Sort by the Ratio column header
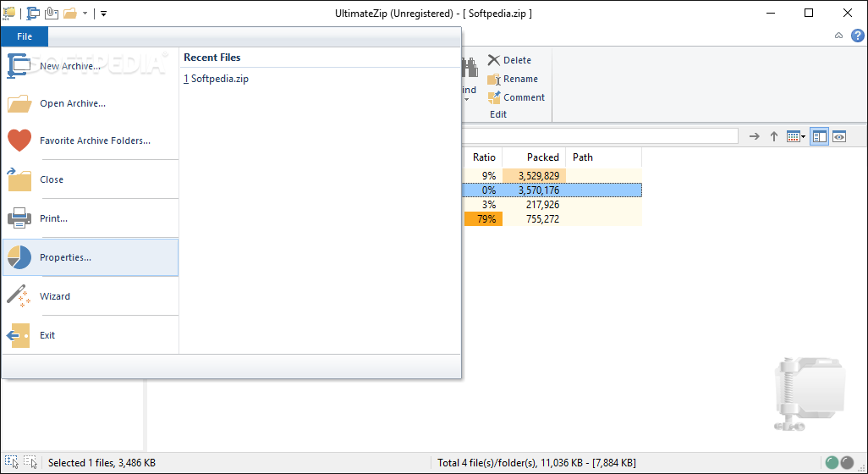The width and height of the screenshot is (868, 474). pyautogui.click(x=483, y=157)
